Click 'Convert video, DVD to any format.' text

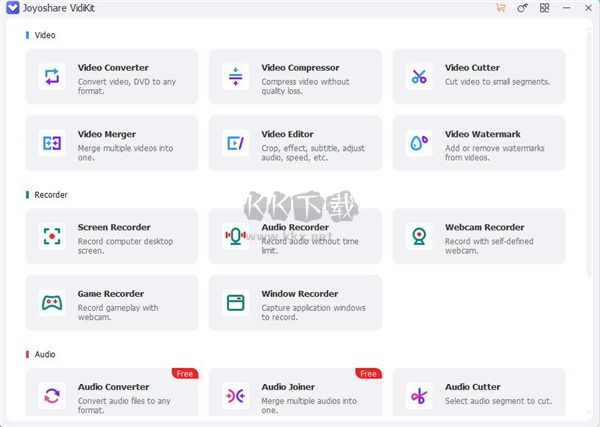[x=127, y=86]
